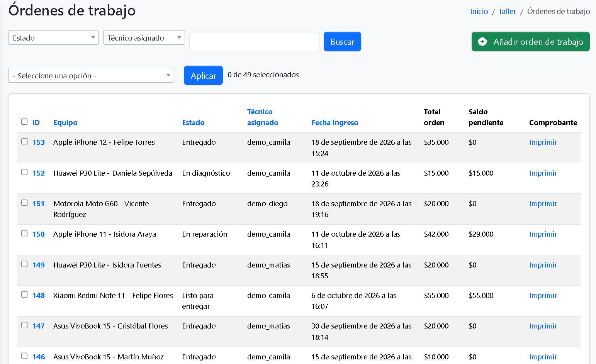Viewport: 596px width, 364px height.
Task: Open the Taller breadcrumb link
Action: click(x=507, y=11)
